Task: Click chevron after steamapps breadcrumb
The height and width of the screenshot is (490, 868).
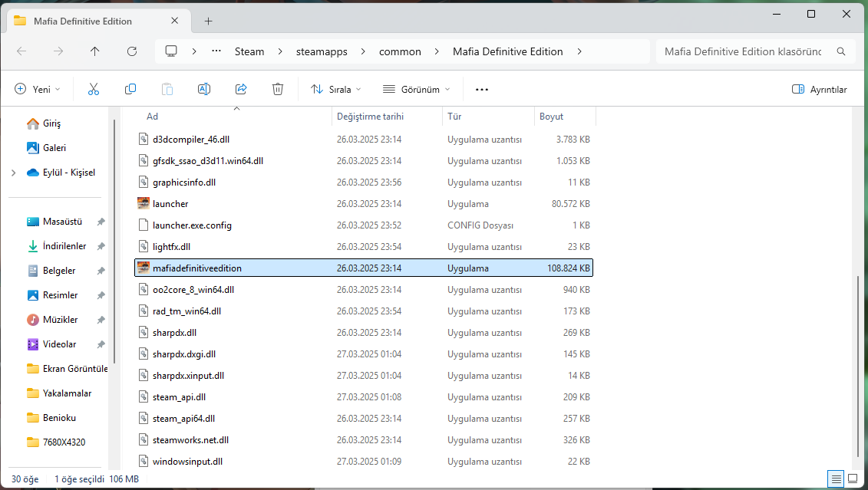Action: point(363,51)
